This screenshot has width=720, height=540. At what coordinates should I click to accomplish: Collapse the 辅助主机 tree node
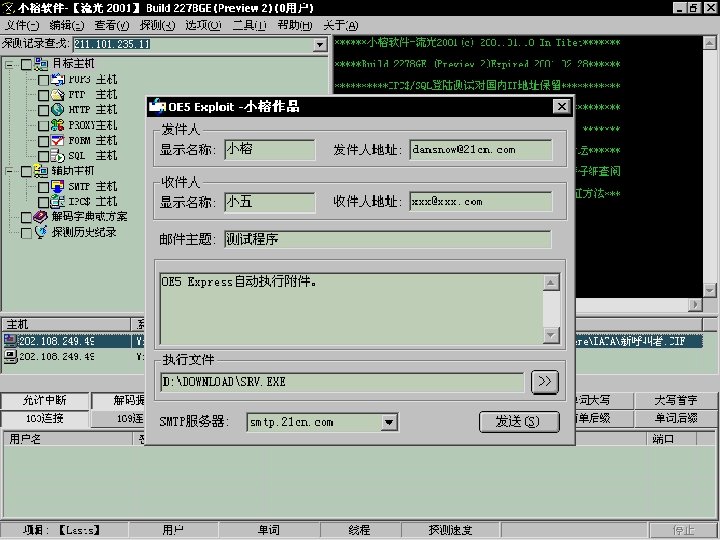(x=10, y=172)
